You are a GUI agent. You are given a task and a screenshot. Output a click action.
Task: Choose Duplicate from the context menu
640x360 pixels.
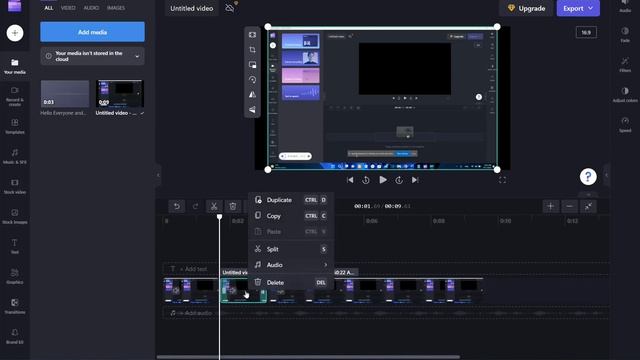tap(291, 200)
